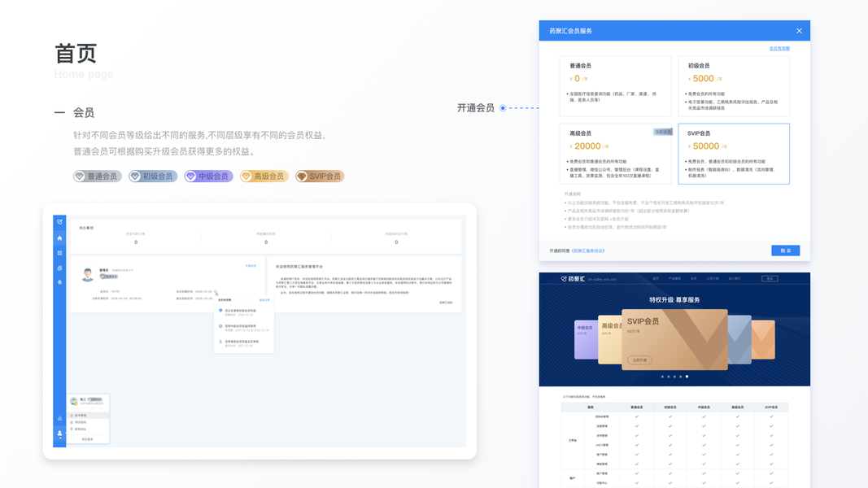Click the 待办事项 heading on the dashboard

click(x=86, y=228)
